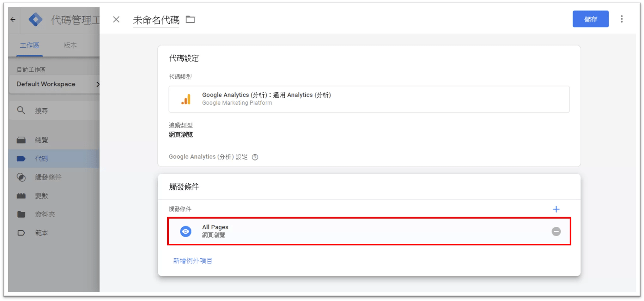The width and height of the screenshot is (644, 301).
Task: Click the 變數 variables icon
Action: [x=21, y=196]
